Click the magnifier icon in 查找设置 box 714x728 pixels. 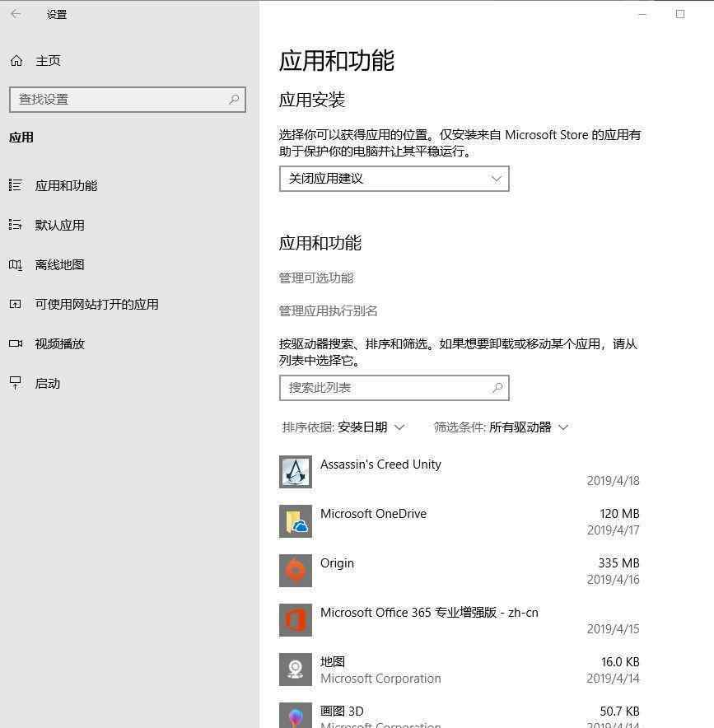[234, 99]
